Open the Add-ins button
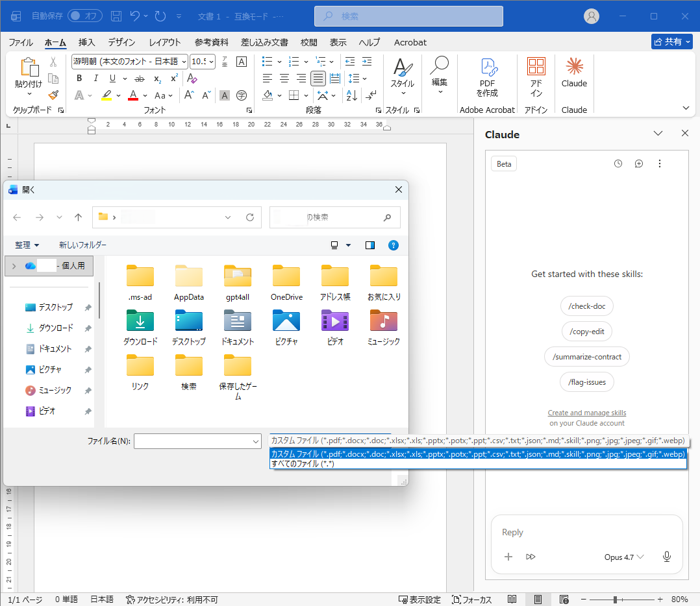 point(536,78)
